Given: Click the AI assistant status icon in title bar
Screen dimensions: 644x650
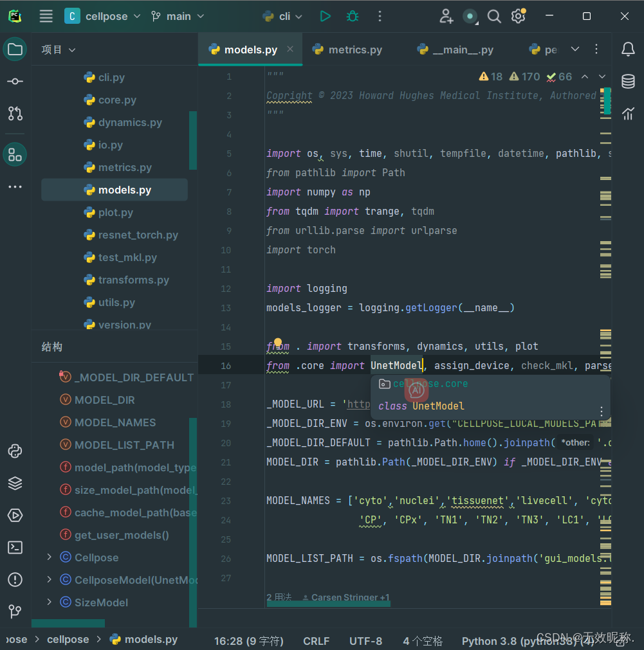Looking at the screenshot, I should (470, 16).
